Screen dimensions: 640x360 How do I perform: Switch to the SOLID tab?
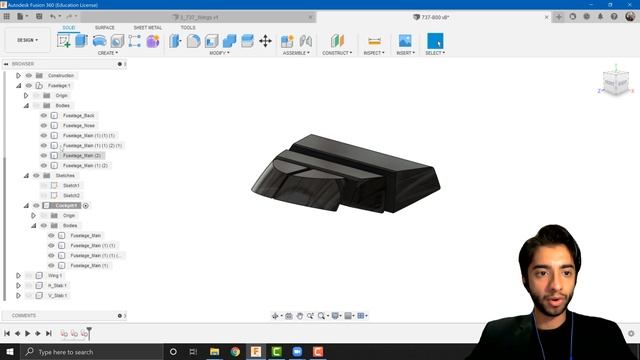[69, 27]
